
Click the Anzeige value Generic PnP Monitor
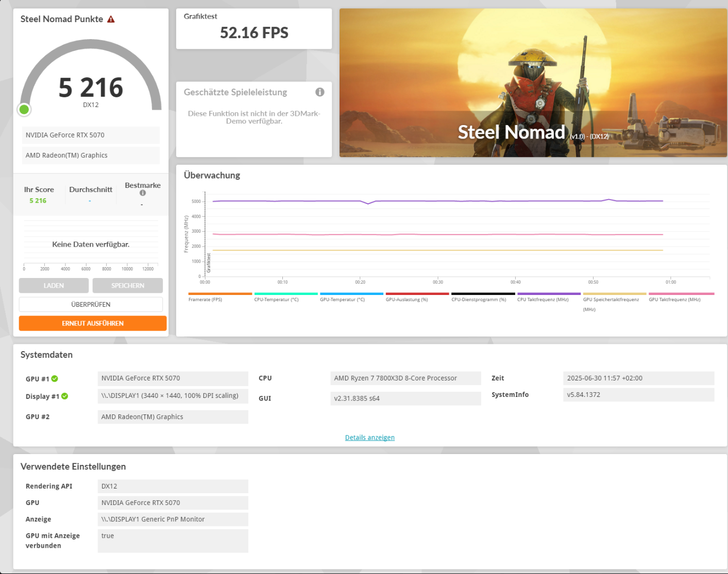(x=173, y=519)
